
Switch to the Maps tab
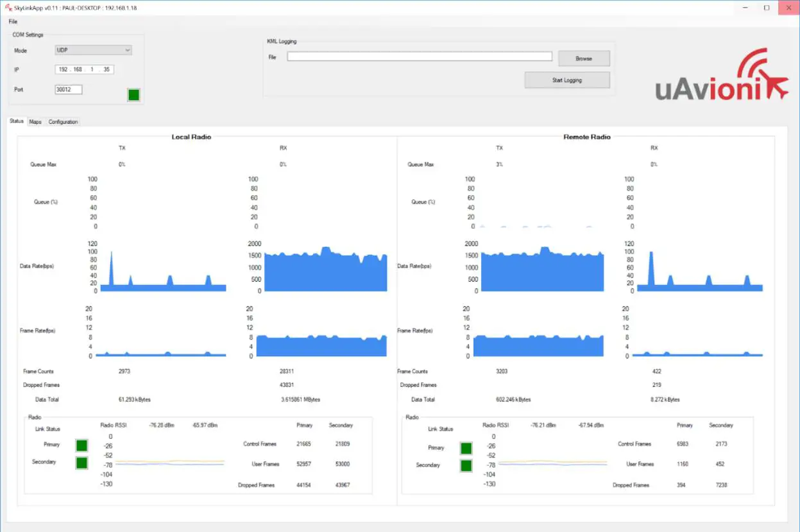(35, 122)
